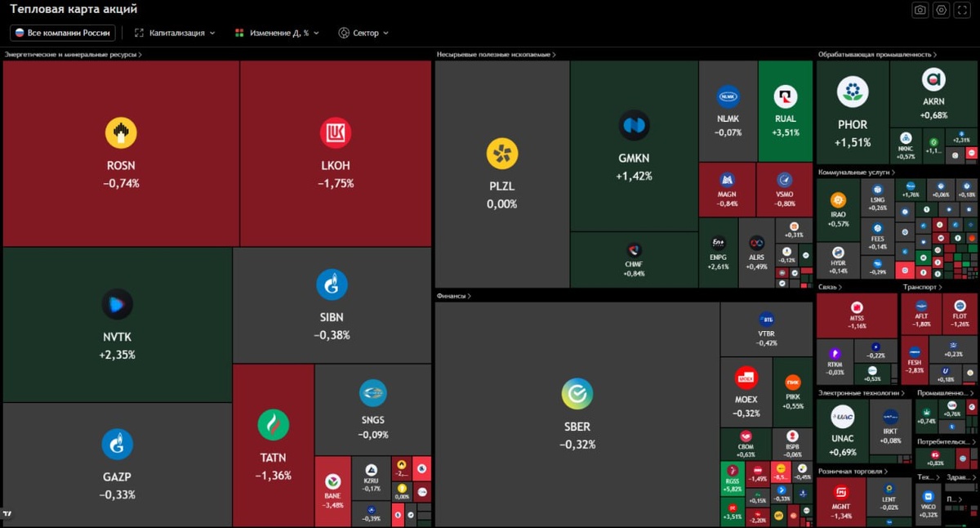Expand Электронные технологии sector header
Screen dimensions: 980x528
point(862,393)
